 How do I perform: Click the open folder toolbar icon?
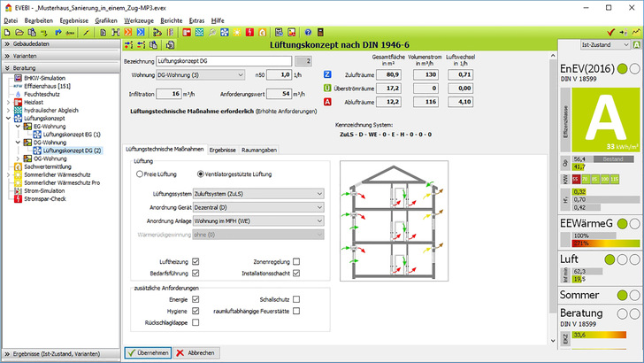tap(18, 32)
